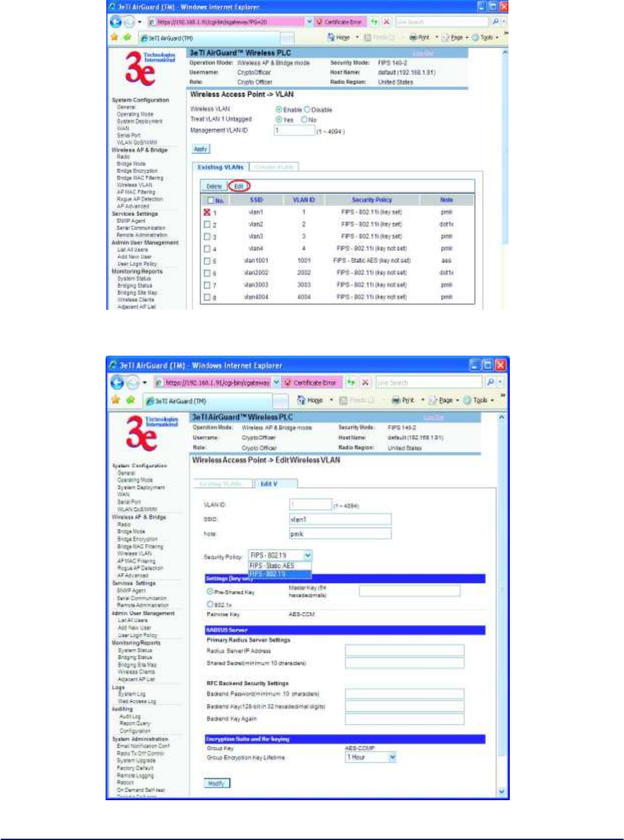This screenshot has width=624, height=840.
Task: Click the Apply button
Action: tap(201, 150)
